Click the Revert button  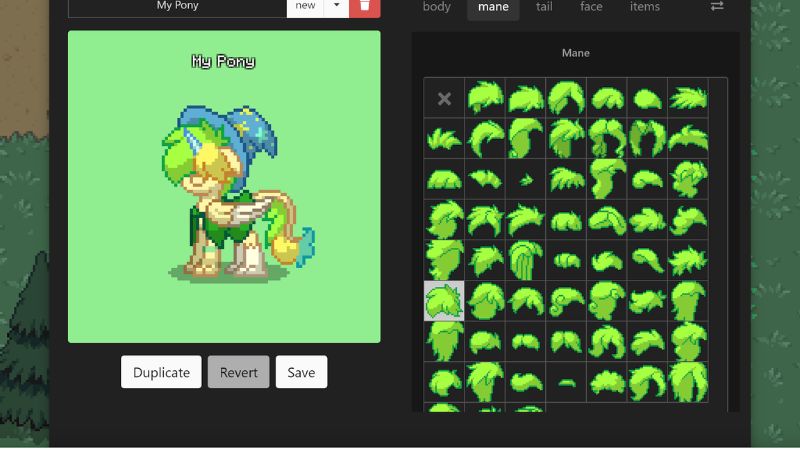[x=238, y=372]
